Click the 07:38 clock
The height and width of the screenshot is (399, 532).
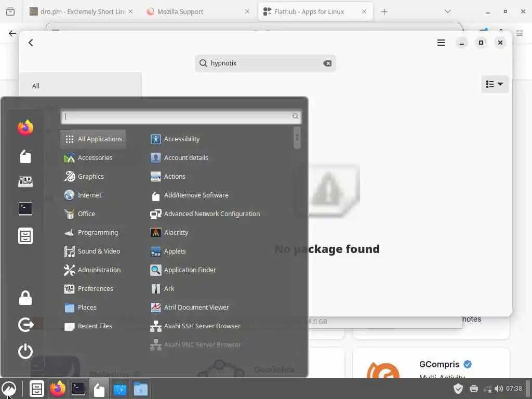click(514, 389)
